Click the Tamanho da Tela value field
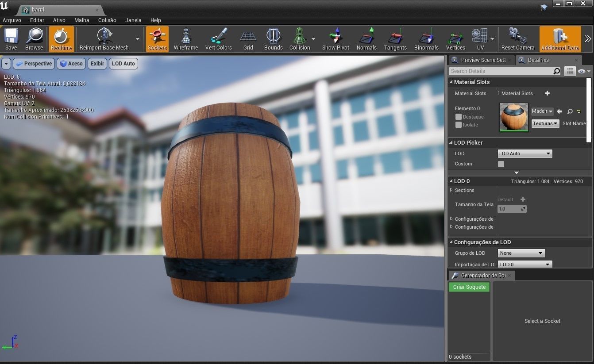The height and width of the screenshot is (364, 594). coord(512,209)
